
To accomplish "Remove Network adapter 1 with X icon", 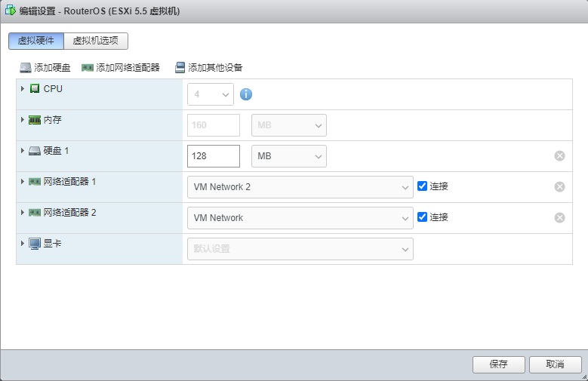I will (559, 187).
